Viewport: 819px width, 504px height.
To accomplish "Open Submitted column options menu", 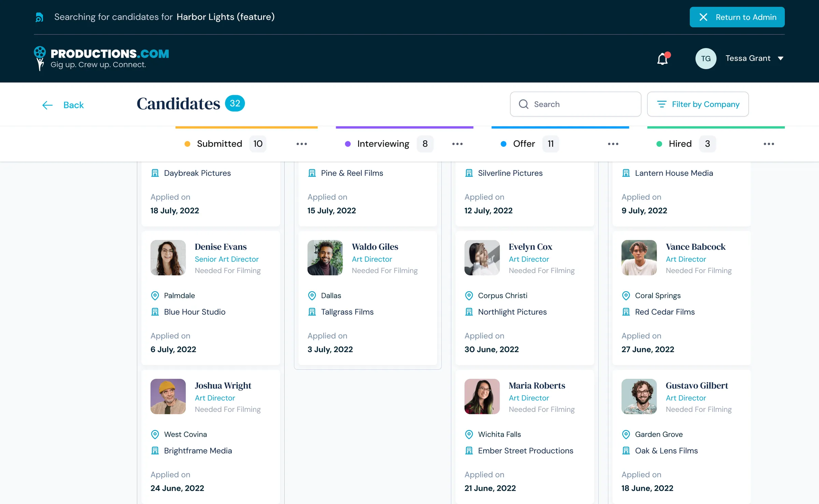I will click(302, 144).
